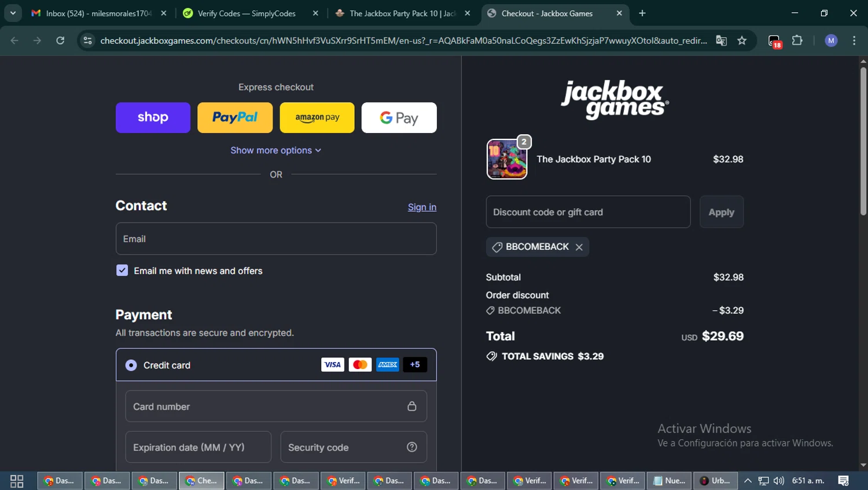Open Nue... notepad taskbar item

click(x=669, y=481)
